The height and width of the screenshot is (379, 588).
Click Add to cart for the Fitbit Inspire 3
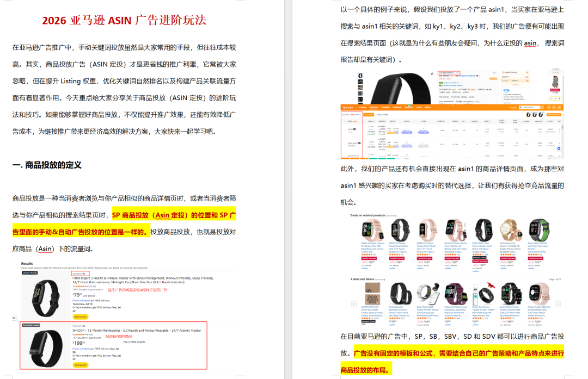[x=80, y=317]
